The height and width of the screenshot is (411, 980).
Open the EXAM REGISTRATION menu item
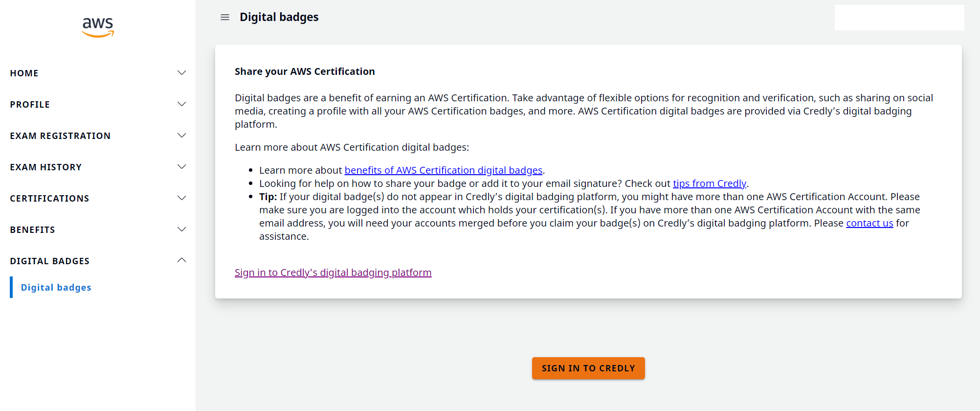pyautogui.click(x=60, y=136)
